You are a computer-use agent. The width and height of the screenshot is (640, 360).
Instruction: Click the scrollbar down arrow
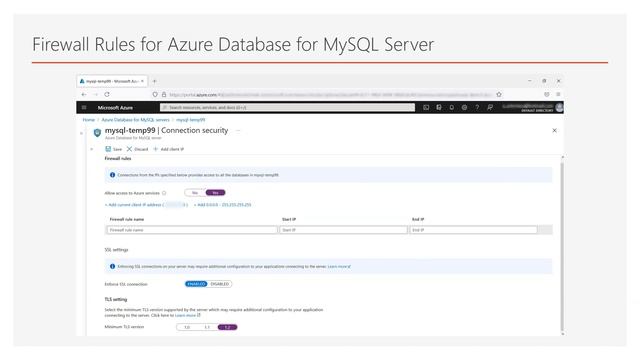click(x=562, y=334)
